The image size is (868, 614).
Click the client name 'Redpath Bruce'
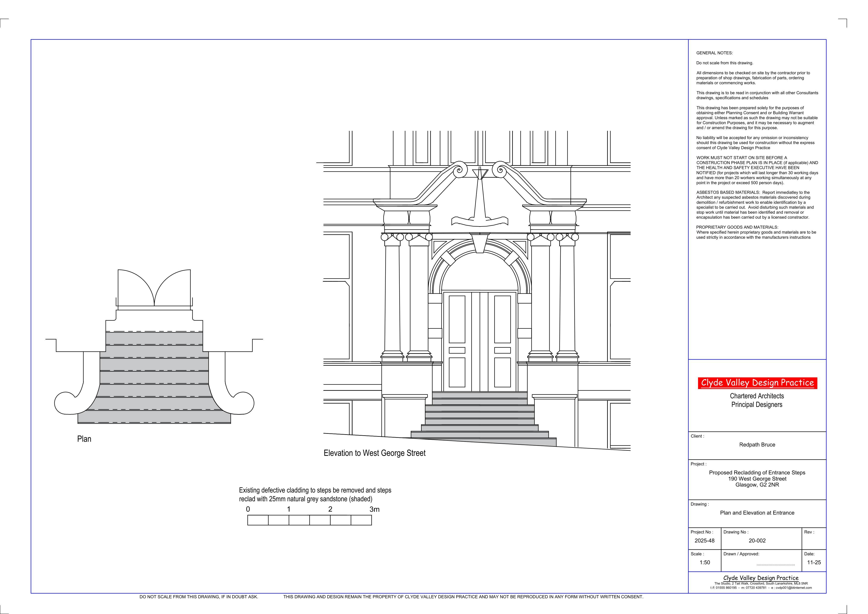click(757, 445)
